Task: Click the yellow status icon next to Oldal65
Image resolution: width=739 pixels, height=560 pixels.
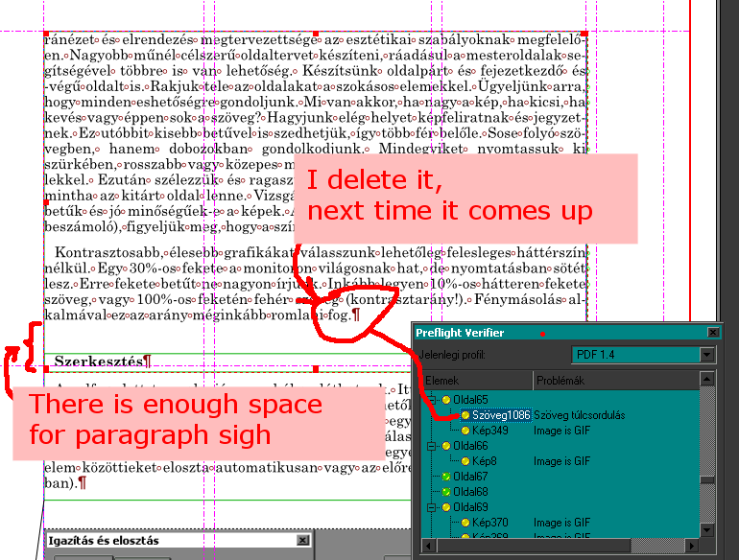Action: (x=446, y=400)
